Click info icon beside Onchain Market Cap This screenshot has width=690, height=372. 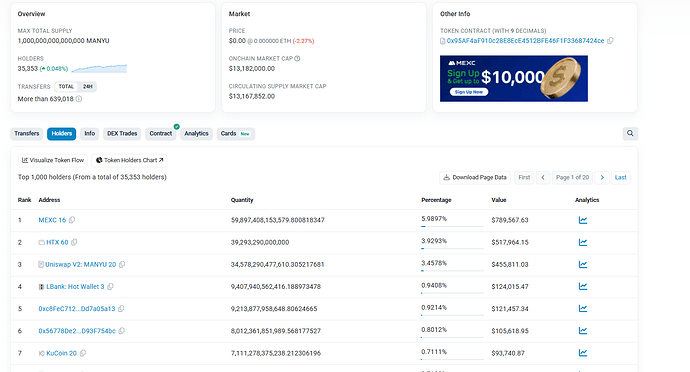(297, 58)
